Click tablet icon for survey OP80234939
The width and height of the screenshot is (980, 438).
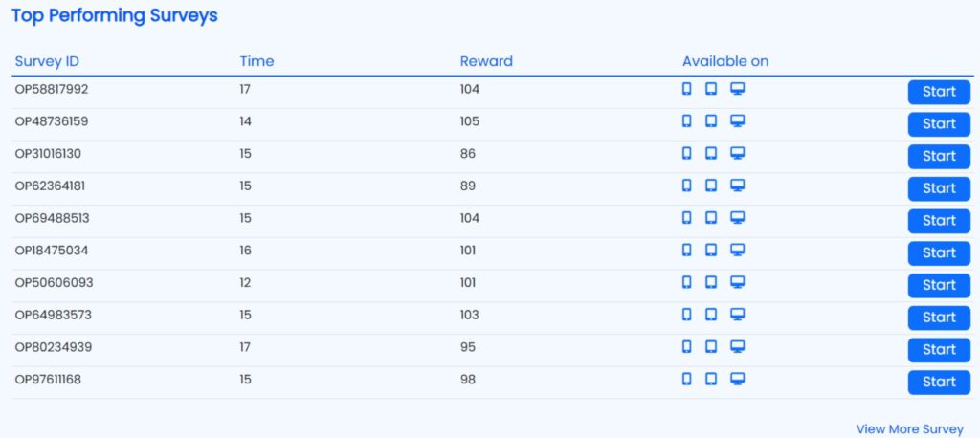tap(711, 346)
